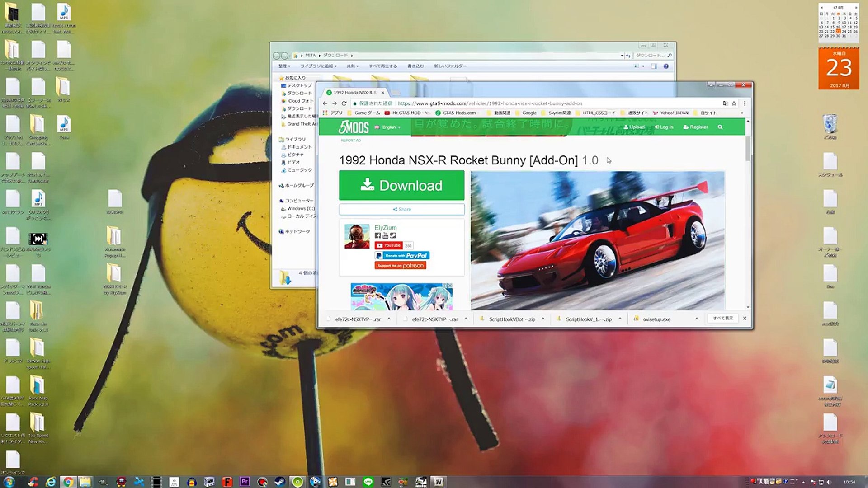Select ネットワーク in Explorer sidebar

[294, 231]
